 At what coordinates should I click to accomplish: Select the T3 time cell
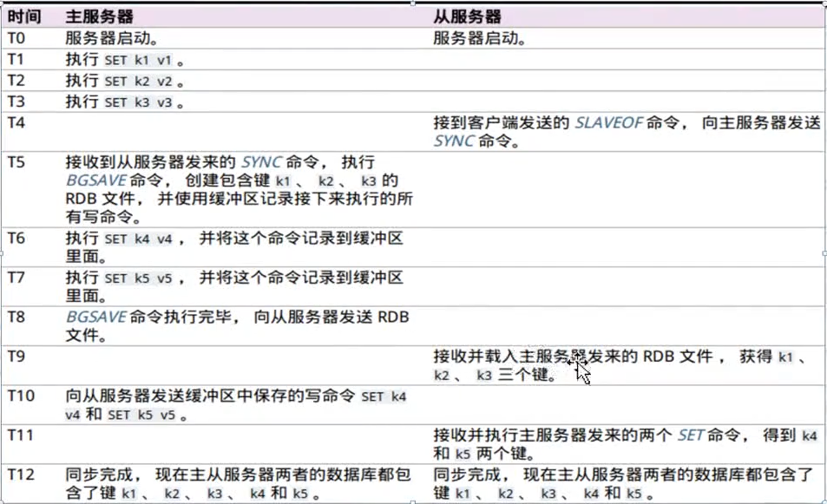click(x=16, y=101)
